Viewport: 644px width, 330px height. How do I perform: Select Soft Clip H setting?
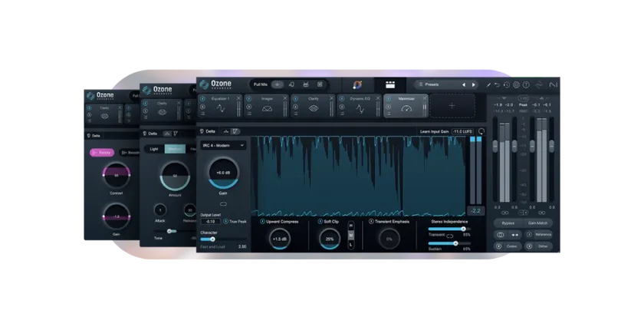pyautogui.click(x=351, y=226)
